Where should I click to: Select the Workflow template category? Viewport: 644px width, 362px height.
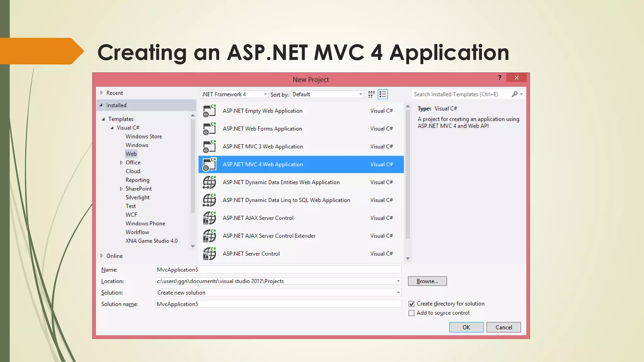(x=137, y=232)
